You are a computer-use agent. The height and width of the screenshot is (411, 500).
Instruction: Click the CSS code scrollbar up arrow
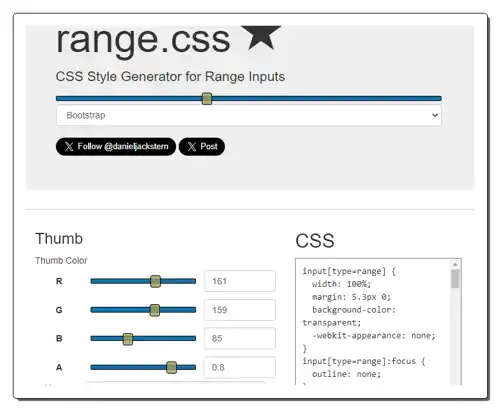455,265
